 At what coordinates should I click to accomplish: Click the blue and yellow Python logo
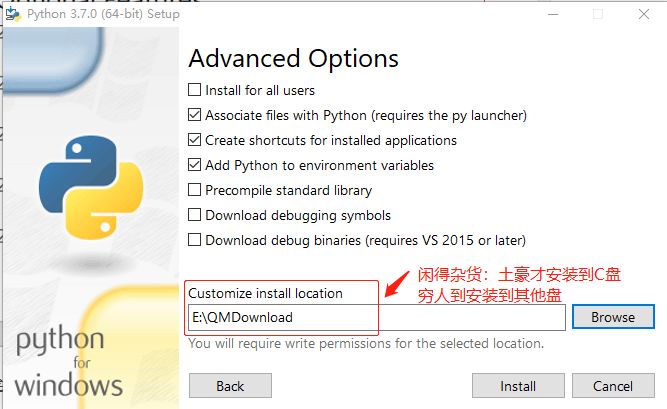pyautogui.click(x=91, y=187)
